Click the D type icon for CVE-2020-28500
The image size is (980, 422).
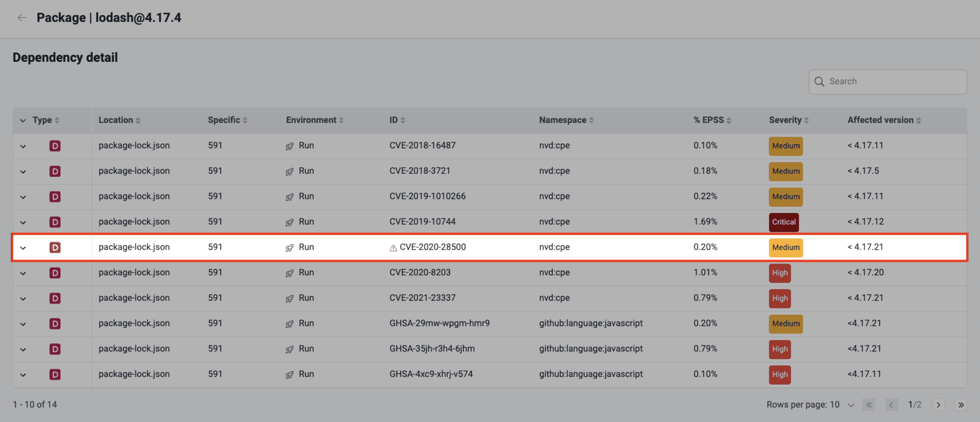(x=55, y=248)
